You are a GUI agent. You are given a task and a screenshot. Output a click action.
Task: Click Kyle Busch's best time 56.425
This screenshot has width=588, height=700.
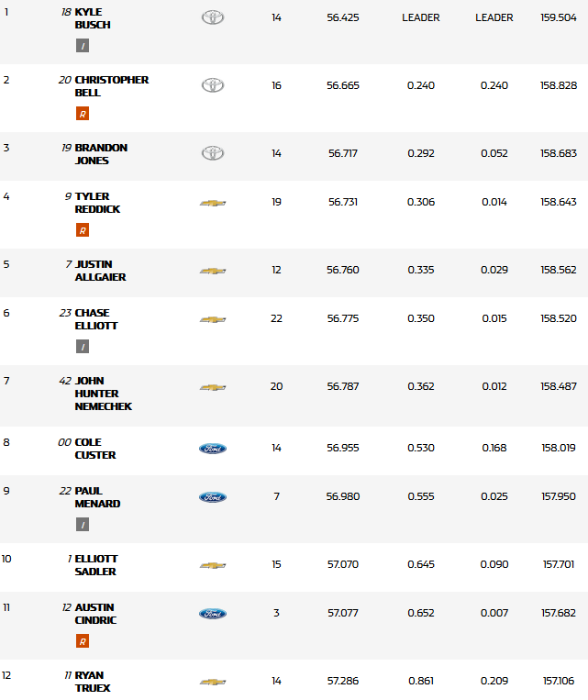click(342, 17)
